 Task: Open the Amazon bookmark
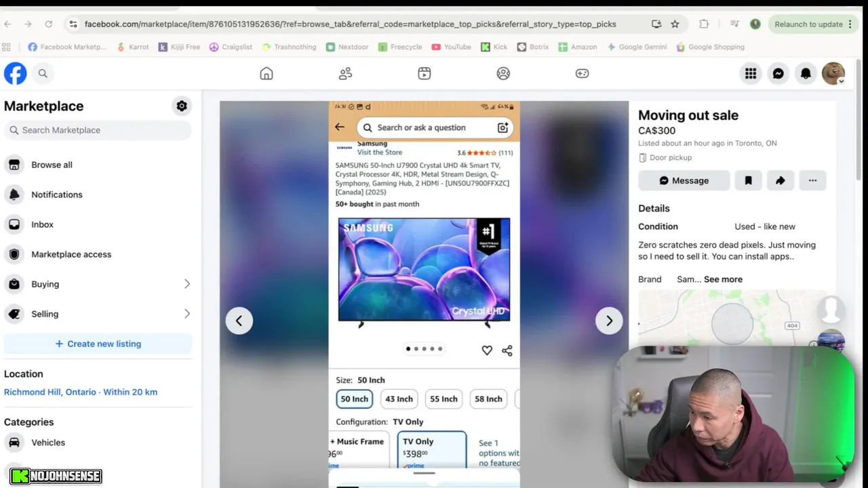[578, 47]
